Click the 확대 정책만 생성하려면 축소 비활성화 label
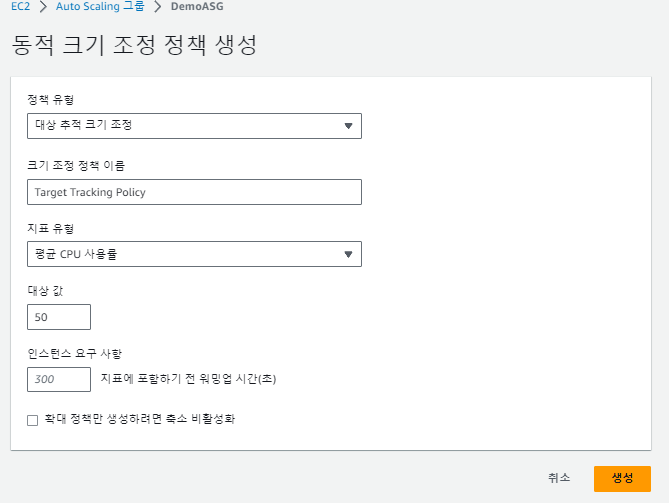The image size is (669, 503). tap(140, 419)
